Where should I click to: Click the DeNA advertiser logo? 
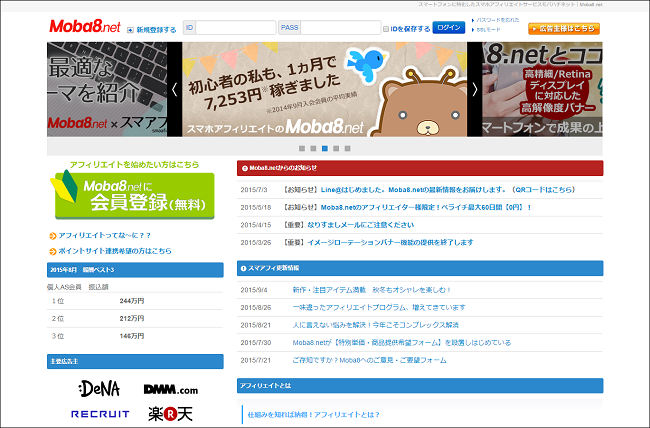pyautogui.click(x=99, y=389)
